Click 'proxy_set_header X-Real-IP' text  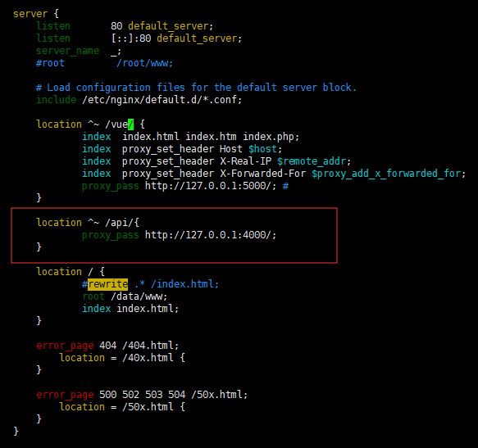(197, 161)
